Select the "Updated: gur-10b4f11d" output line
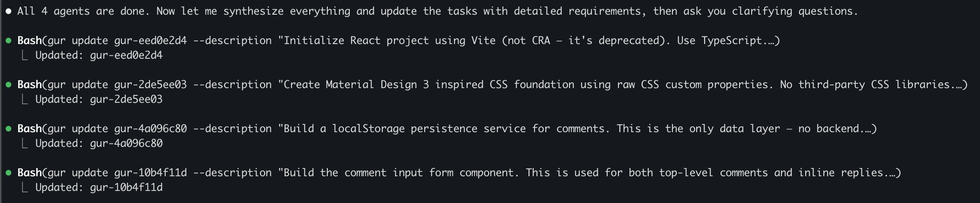 click(99, 188)
